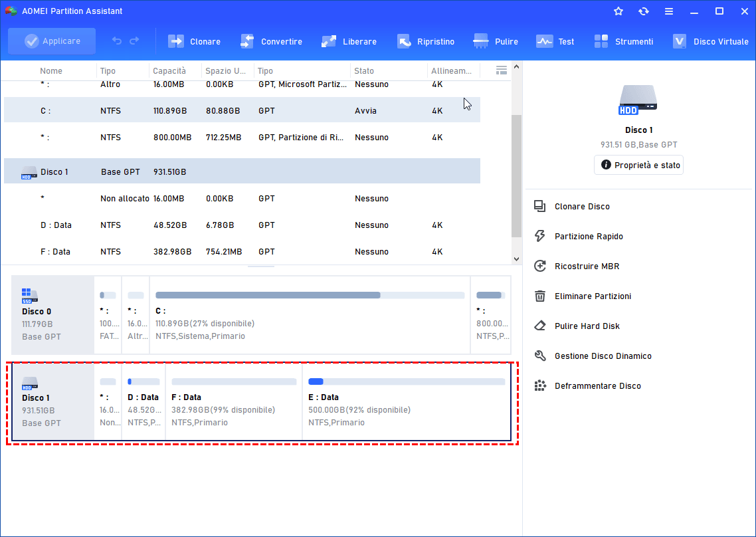Sort by the Allineam... column header
Image resolution: width=756 pixels, height=537 pixels.
click(x=451, y=71)
